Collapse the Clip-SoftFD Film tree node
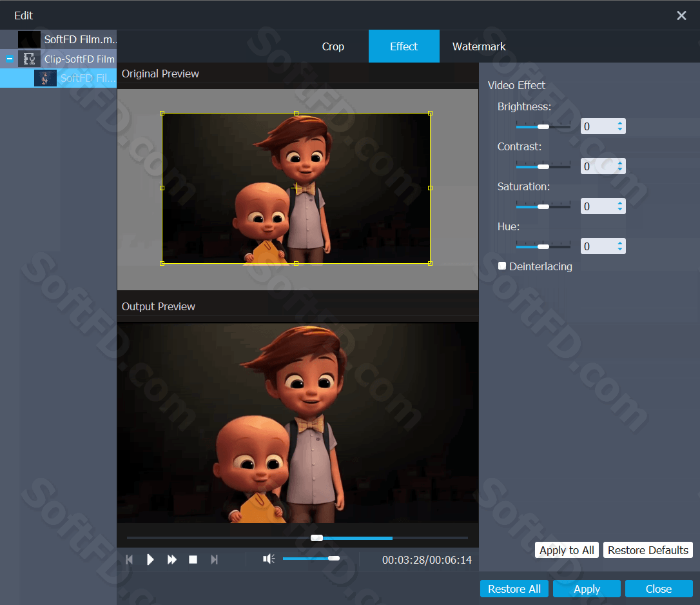Image resolution: width=700 pixels, height=605 pixels. [10, 59]
